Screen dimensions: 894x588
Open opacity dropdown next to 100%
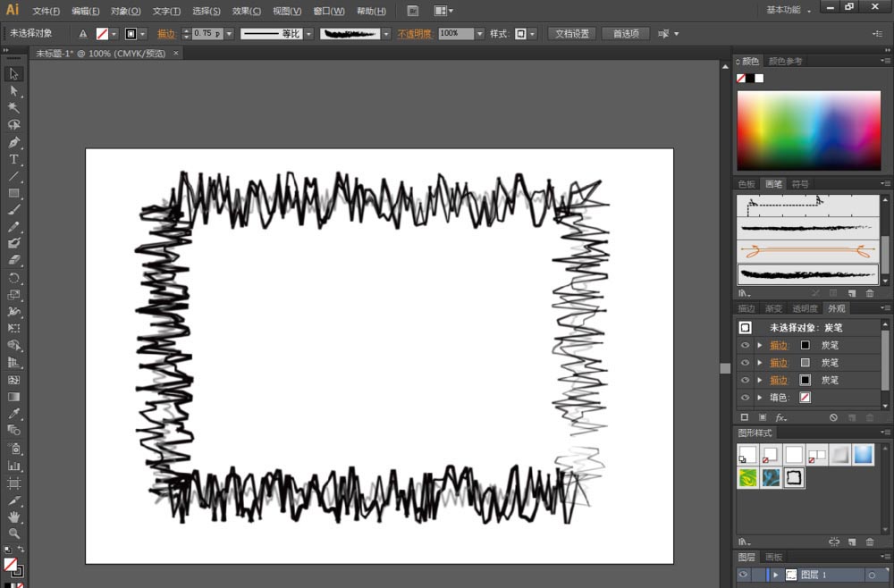479,34
